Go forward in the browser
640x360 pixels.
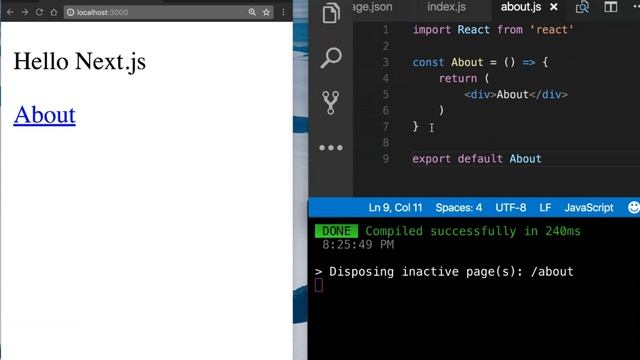point(25,12)
